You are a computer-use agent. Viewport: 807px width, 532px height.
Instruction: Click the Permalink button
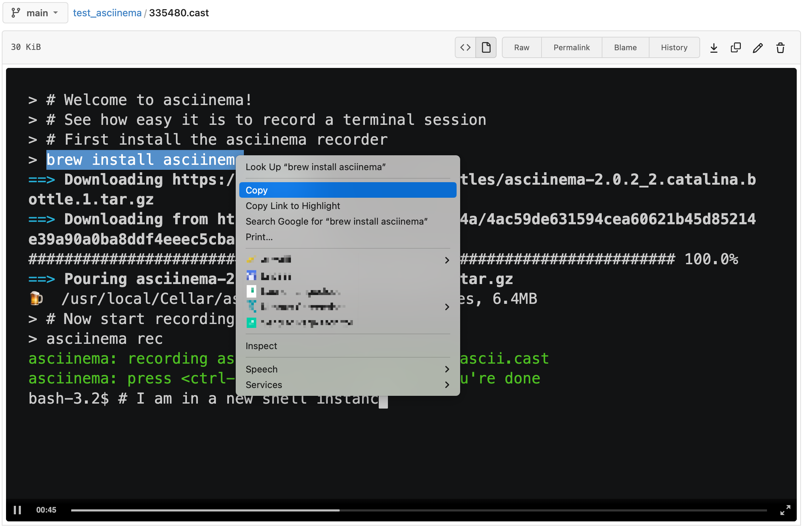tap(571, 47)
